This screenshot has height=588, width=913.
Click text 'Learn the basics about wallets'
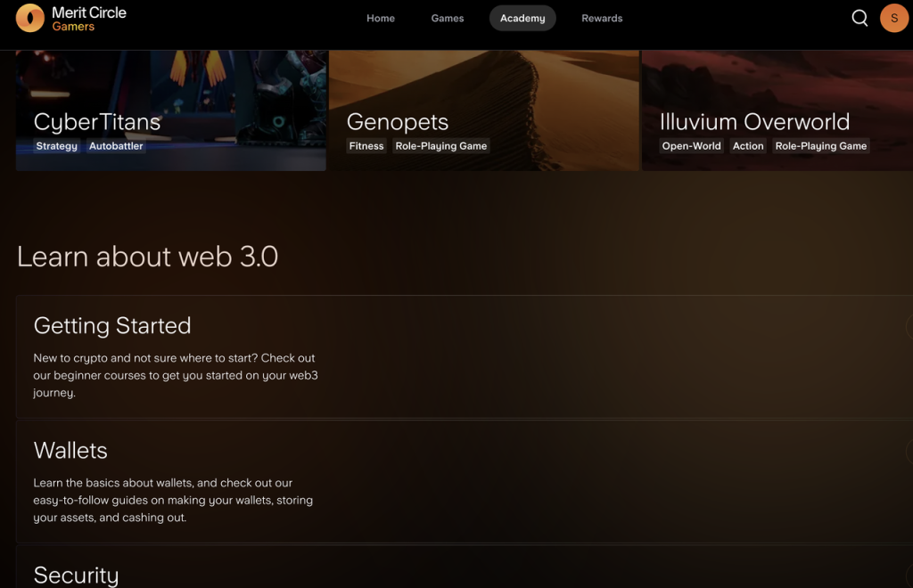click(112, 483)
